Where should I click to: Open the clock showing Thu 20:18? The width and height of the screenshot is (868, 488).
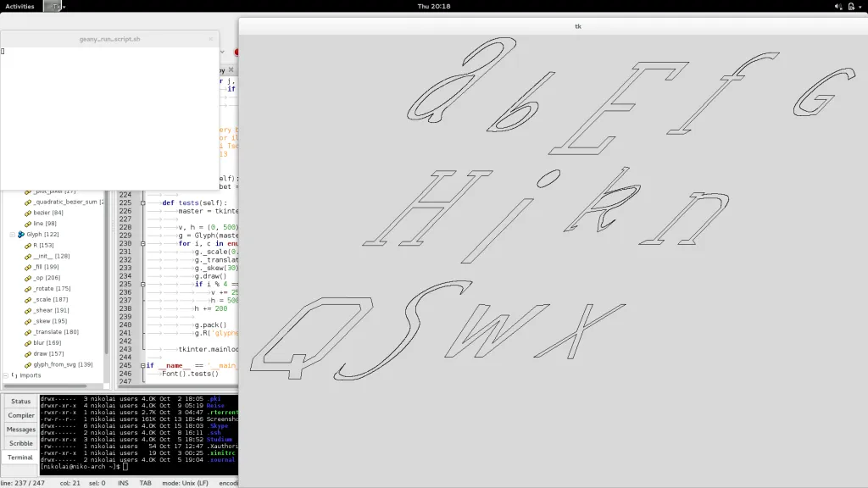[x=433, y=6]
